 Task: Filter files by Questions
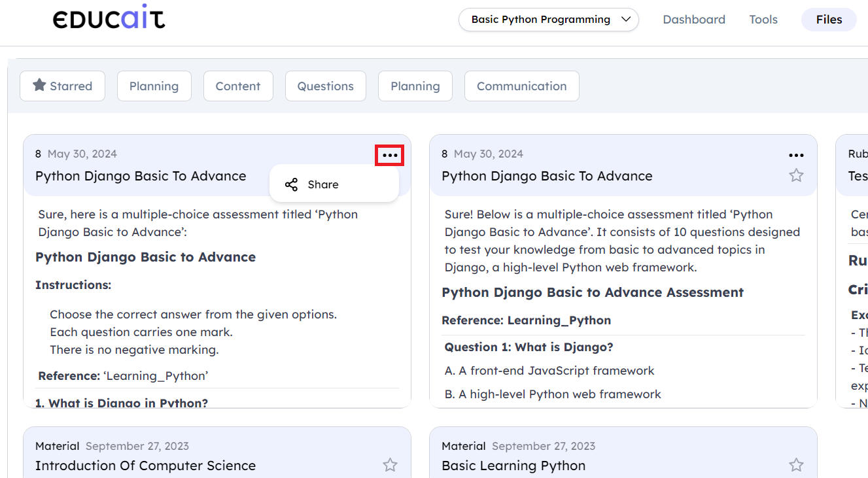[325, 86]
